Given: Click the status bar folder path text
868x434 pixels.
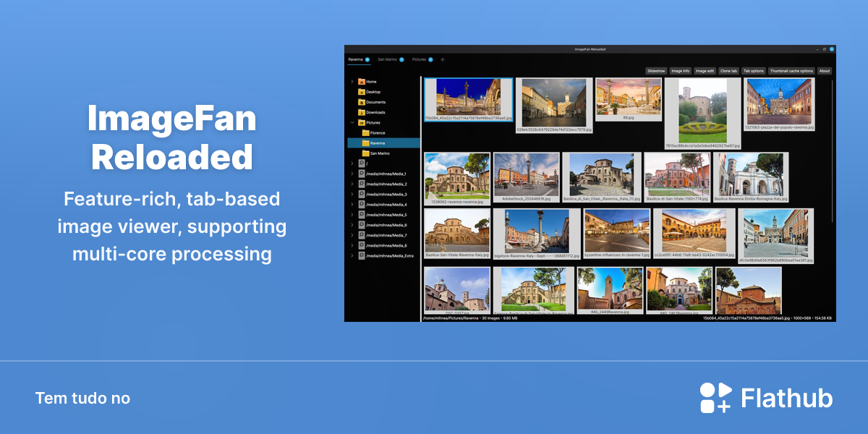Looking at the screenshot, I should point(470,318).
